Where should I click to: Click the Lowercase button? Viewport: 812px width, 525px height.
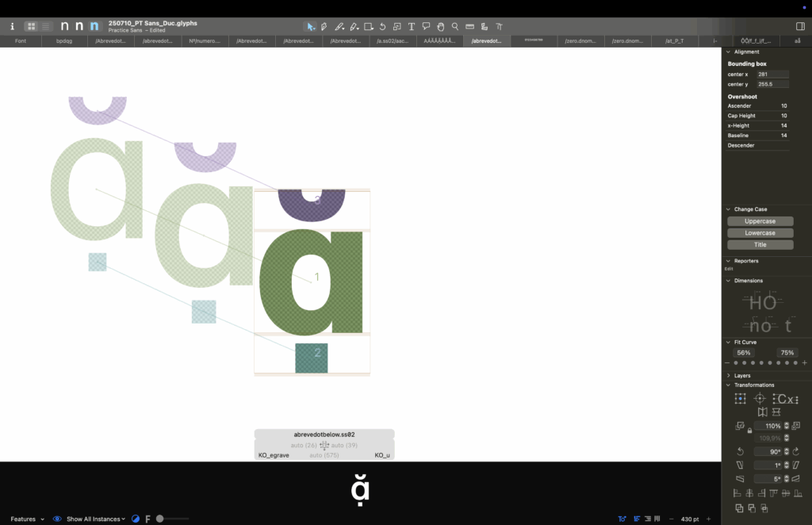(x=760, y=233)
